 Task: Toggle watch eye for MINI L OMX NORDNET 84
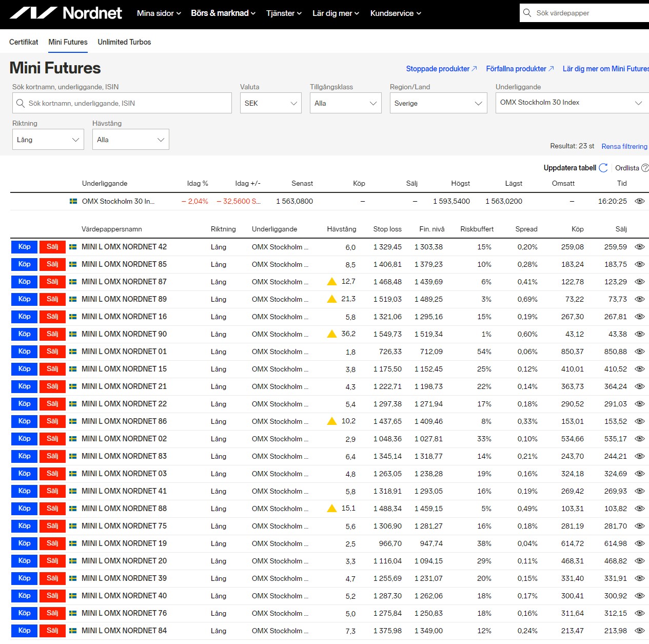pos(639,631)
